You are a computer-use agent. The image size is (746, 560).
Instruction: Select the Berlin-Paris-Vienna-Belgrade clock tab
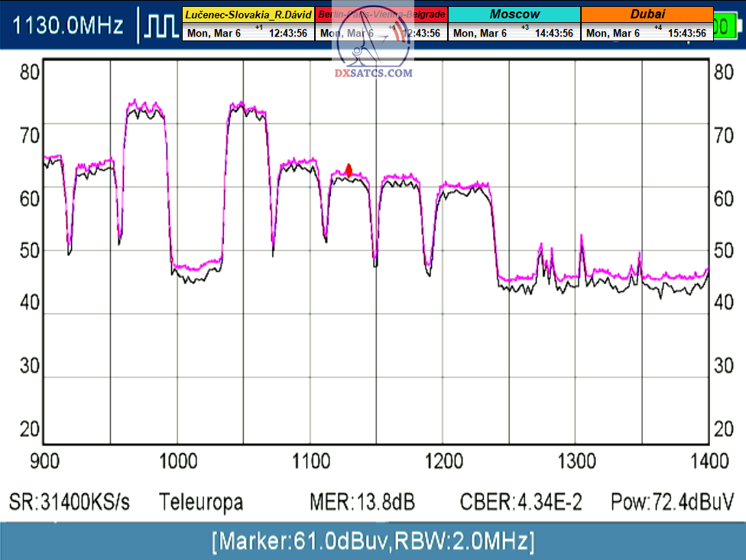point(381,15)
